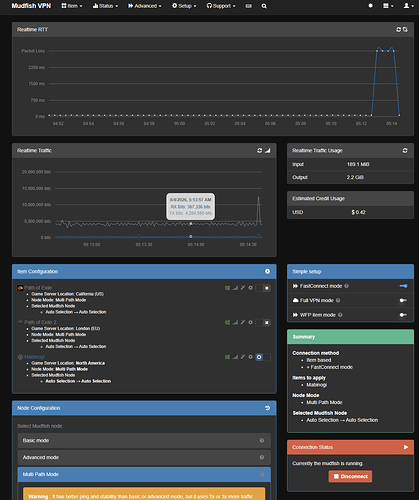Toggle FastConnect mode switch
This screenshot has height=500, width=419.
click(403, 286)
